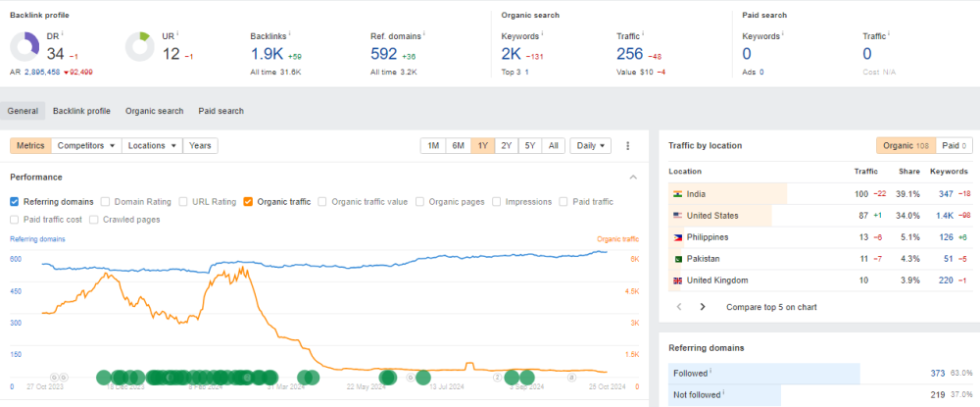Open the 256 organic Traffic link
This screenshot has width=980, height=407.
pos(630,54)
